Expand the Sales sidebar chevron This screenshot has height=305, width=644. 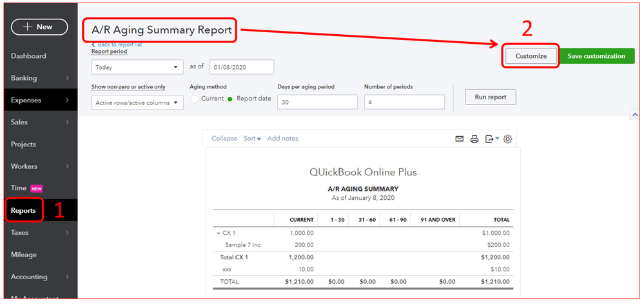coord(67,122)
